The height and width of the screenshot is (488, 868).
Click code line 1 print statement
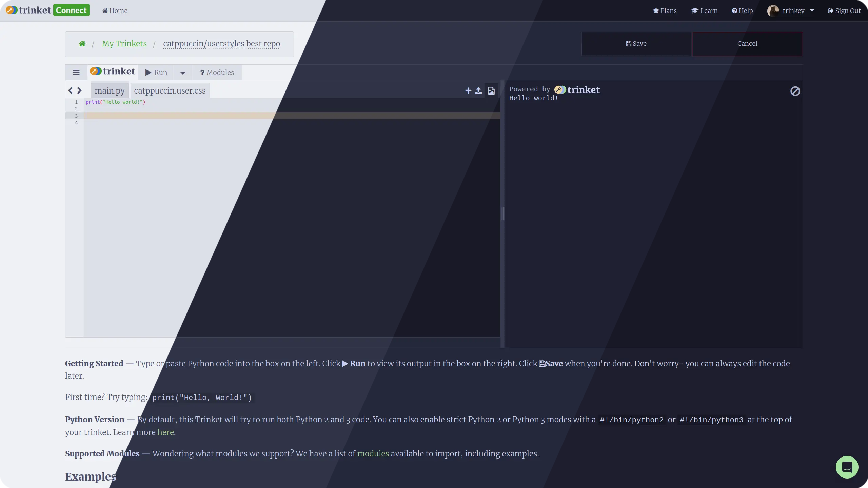click(x=115, y=102)
